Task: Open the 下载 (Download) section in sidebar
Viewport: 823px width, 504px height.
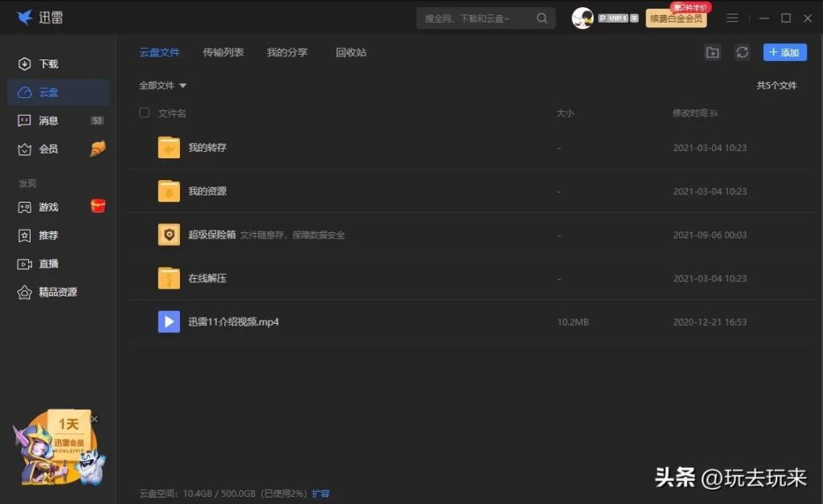Action: tap(46, 64)
